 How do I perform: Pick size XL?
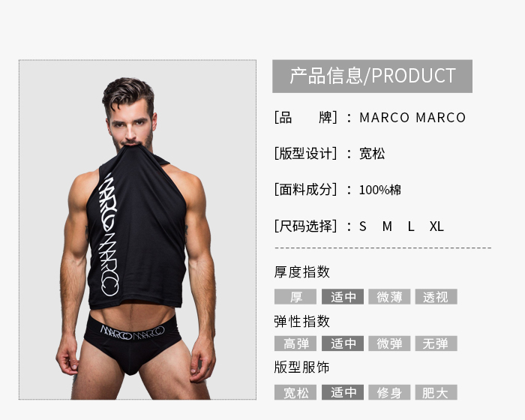[x=436, y=226]
